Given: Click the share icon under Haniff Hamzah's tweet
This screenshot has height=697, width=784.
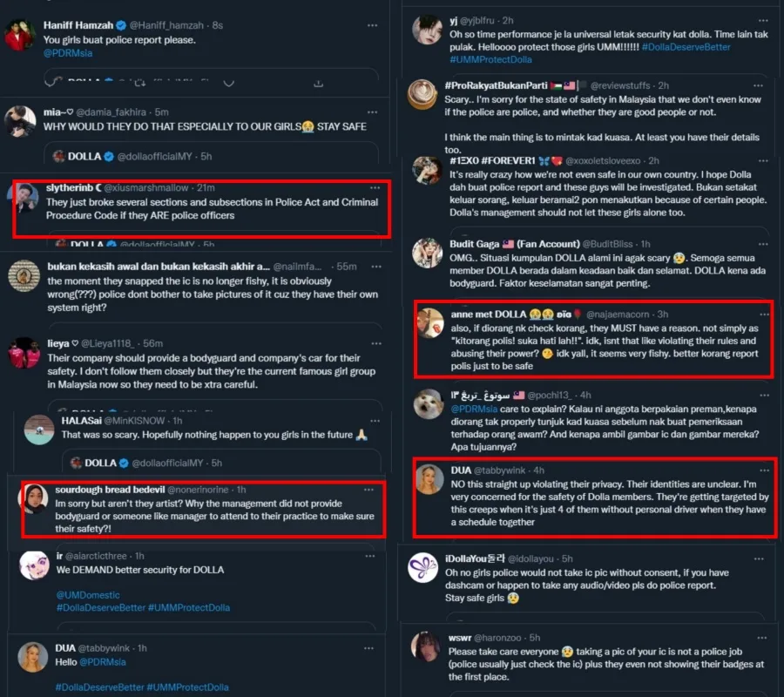Looking at the screenshot, I should click(319, 84).
